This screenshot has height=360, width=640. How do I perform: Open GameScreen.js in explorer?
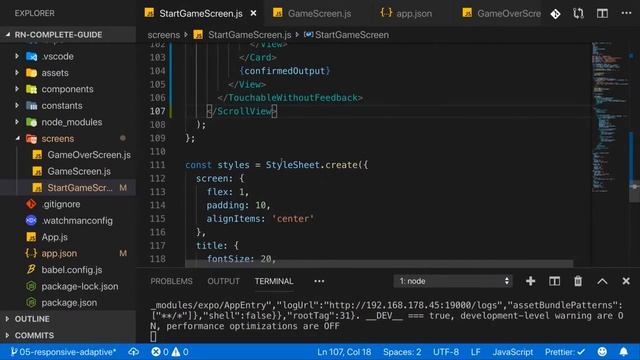tap(79, 171)
